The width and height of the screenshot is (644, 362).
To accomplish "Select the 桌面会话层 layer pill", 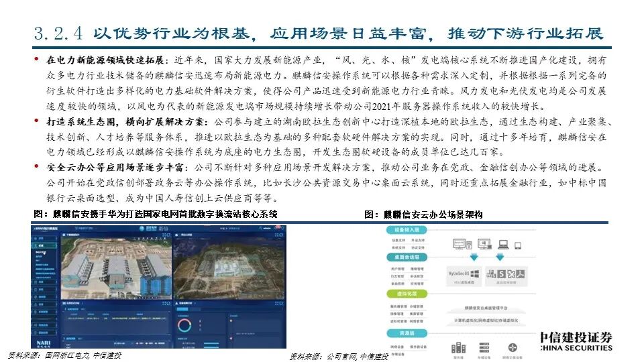I will tap(407, 257).
